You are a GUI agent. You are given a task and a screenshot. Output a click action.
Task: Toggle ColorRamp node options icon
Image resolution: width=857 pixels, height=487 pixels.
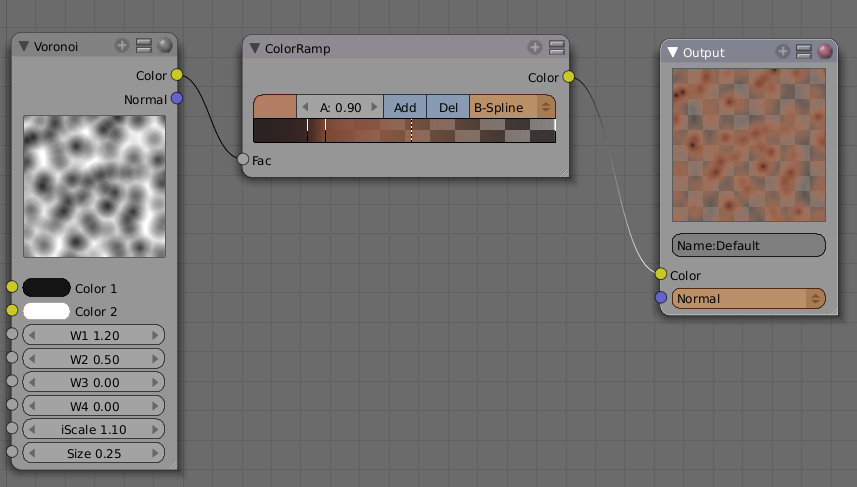click(557, 48)
